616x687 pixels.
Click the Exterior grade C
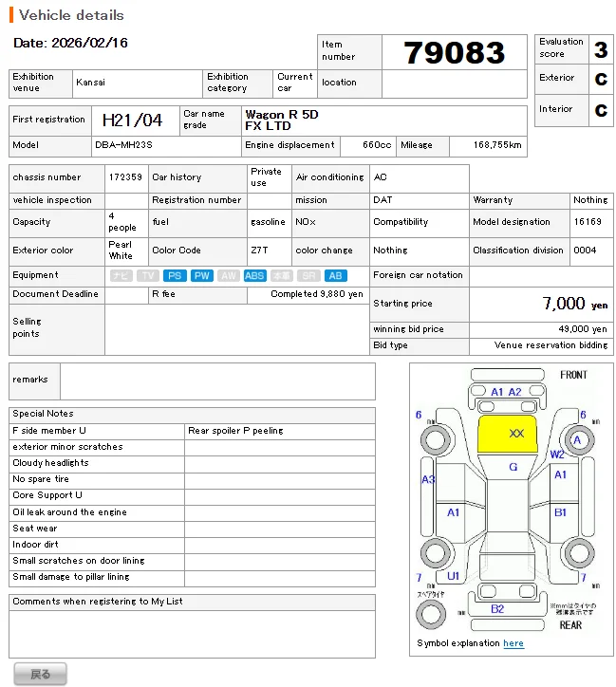[601, 80]
